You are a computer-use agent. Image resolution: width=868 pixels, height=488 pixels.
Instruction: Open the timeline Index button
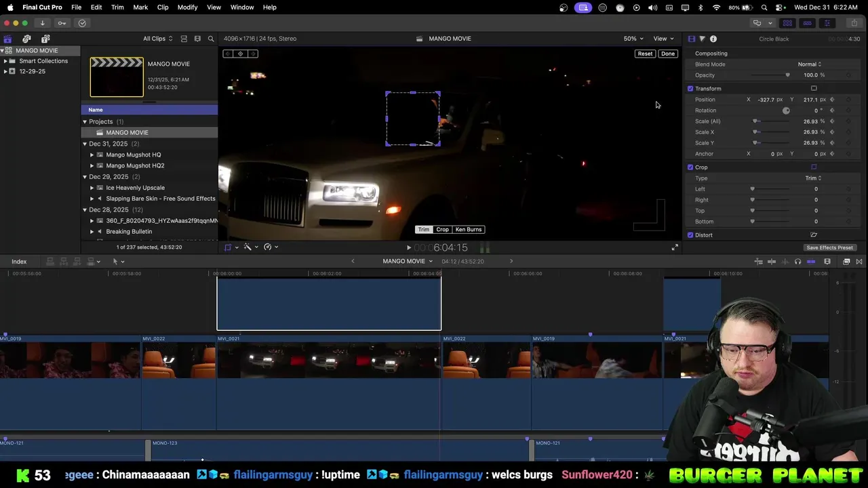pos(19,262)
